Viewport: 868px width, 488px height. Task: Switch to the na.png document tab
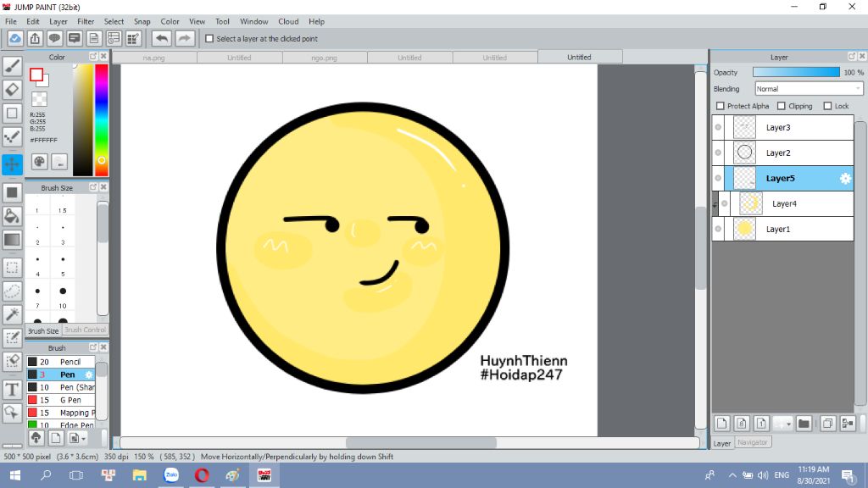tap(154, 58)
